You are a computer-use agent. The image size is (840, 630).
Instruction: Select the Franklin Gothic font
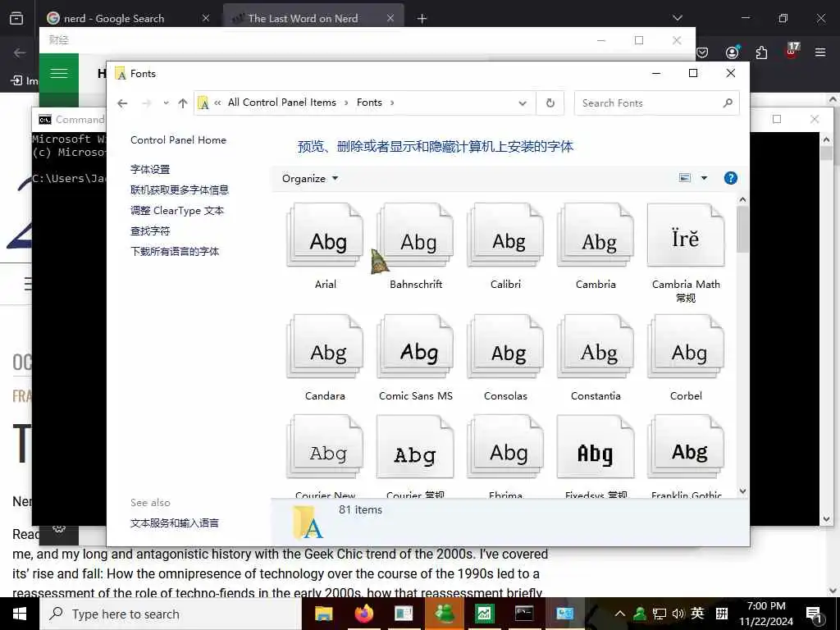[x=686, y=456]
